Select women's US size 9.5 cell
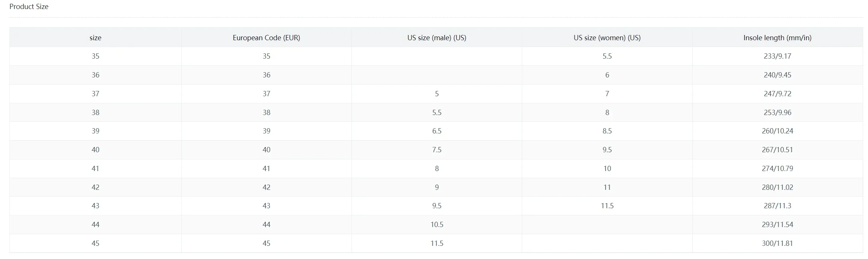This screenshot has width=868, height=259. tap(607, 150)
